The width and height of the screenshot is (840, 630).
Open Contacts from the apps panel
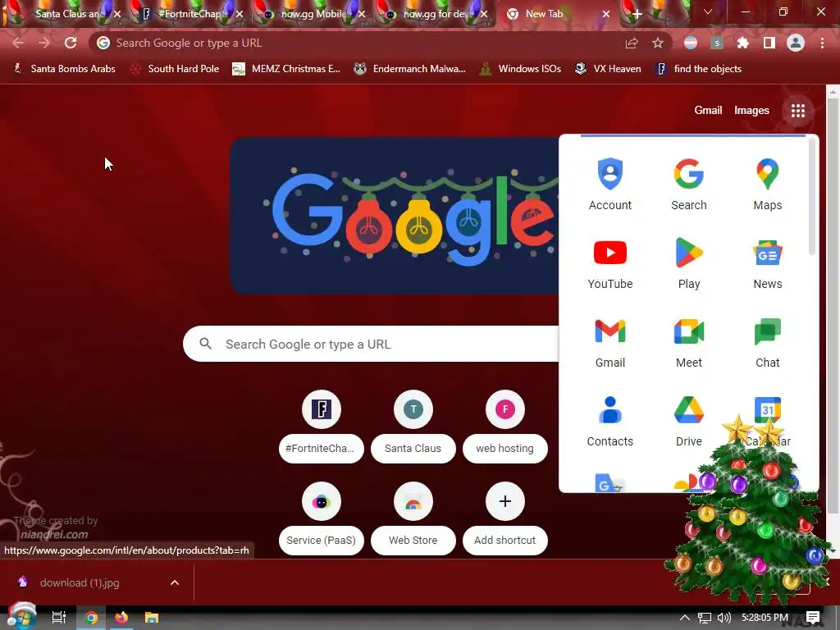609,420
